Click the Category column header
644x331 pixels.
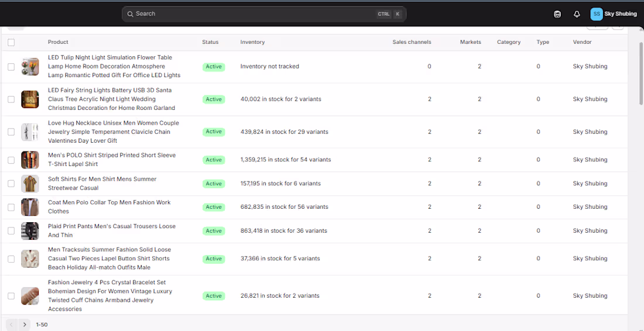[509, 42]
